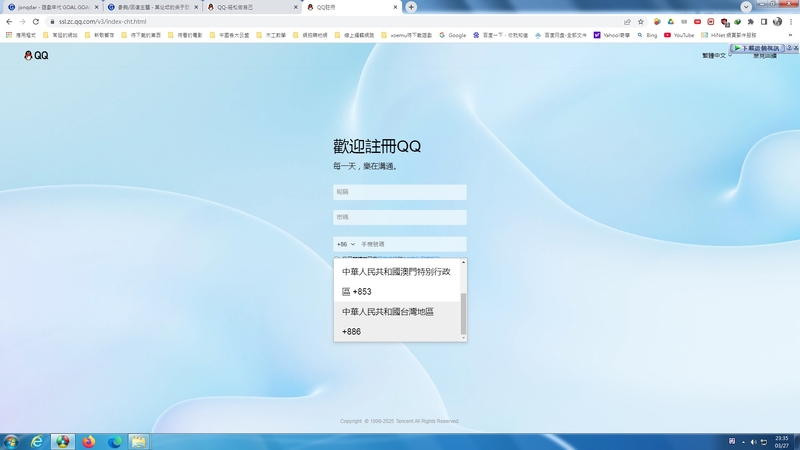Switch to the QQ-輕鬆做自己 tab
The width and height of the screenshot is (800, 450).
point(252,7)
